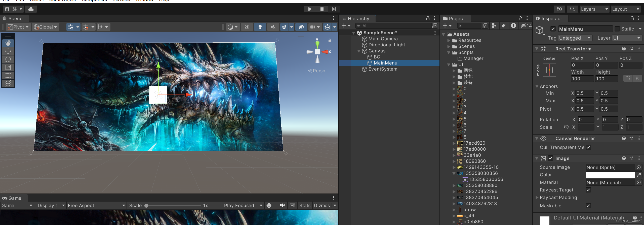Image resolution: width=644 pixels, height=225 pixels.
Task: Click the color eyedropper icon
Action: click(639, 175)
